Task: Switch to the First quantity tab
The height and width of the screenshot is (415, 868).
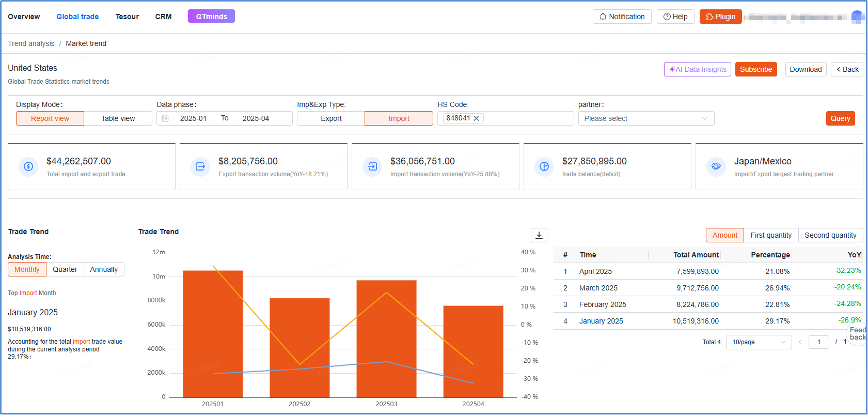Action: coord(770,235)
